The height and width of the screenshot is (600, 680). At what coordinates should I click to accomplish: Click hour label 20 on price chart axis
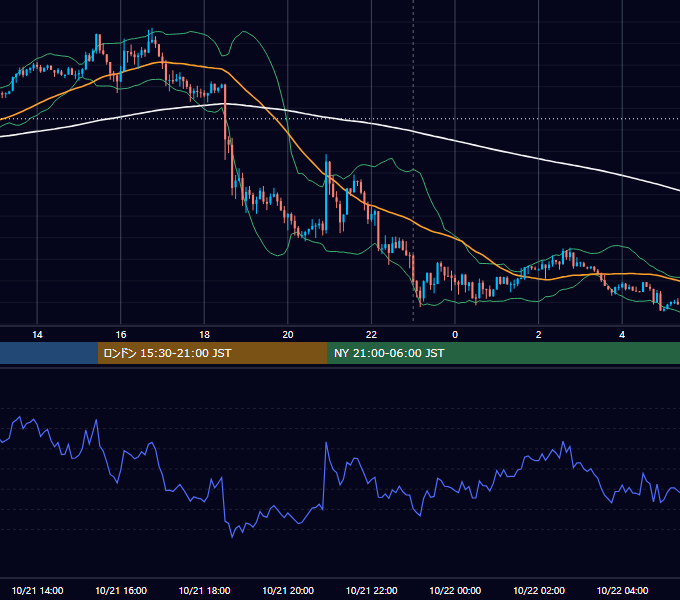pos(288,335)
